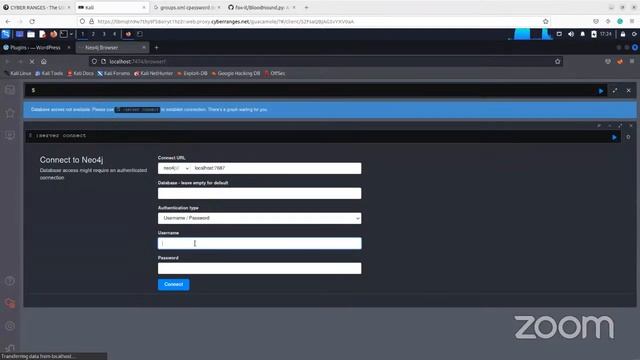The height and width of the screenshot is (360, 640).
Task: Open the inner Firefox hamburger menu
Action: tap(632, 61)
